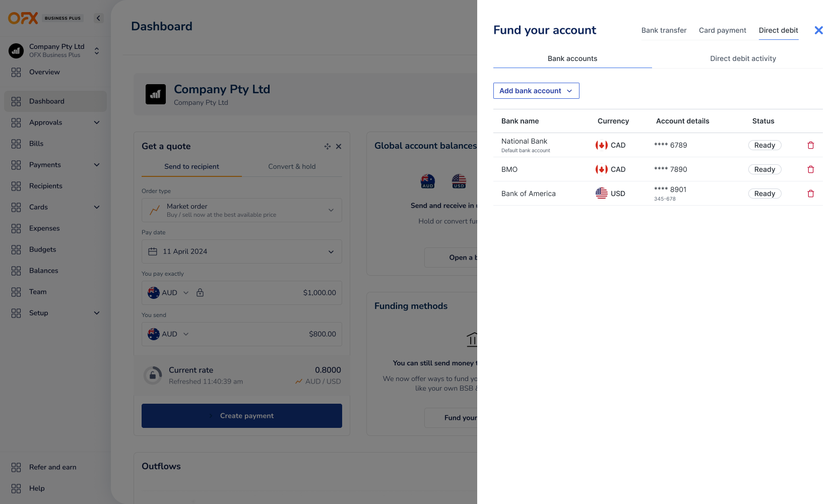The width and height of the screenshot is (839, 504).
Task: Click the Recipients sidebar icon
Action: pos(16,186)
